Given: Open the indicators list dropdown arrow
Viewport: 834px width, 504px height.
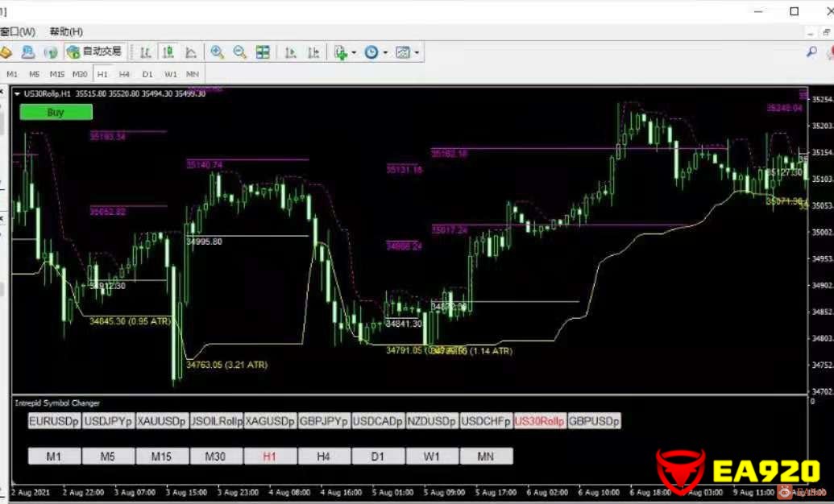Looking at the screenshot, I should 355,53.
